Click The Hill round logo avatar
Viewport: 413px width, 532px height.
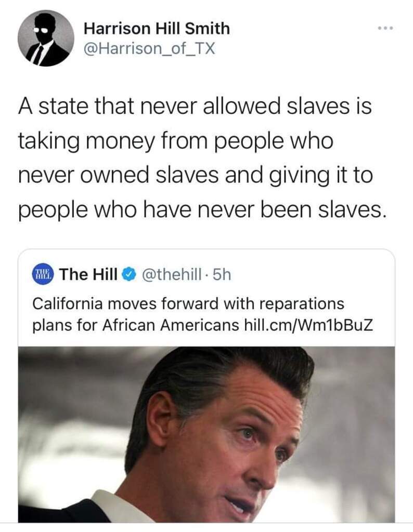point(43,274)
